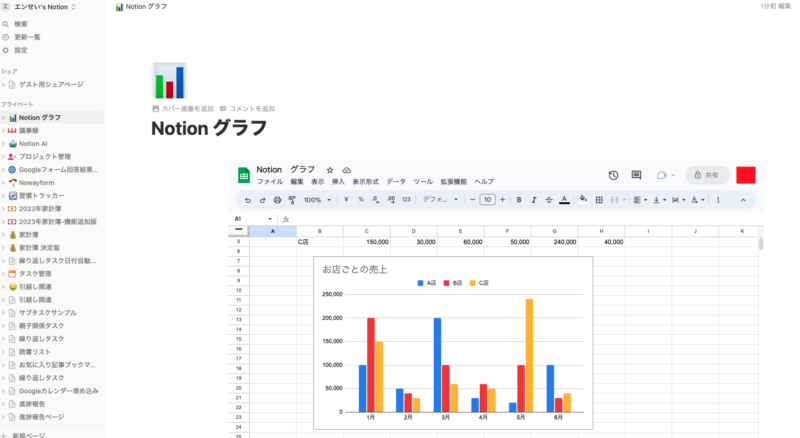
Task: Star the Notion グラフ spreadsheet
Action: pyautogui.click(x=330, y=170)
